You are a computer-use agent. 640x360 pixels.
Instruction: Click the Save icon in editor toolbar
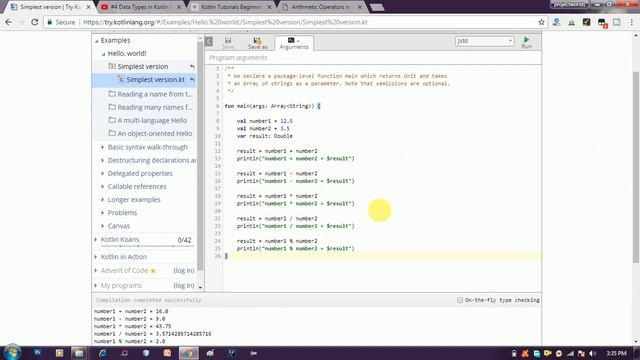pyautogui.click(x=228, y=43)
